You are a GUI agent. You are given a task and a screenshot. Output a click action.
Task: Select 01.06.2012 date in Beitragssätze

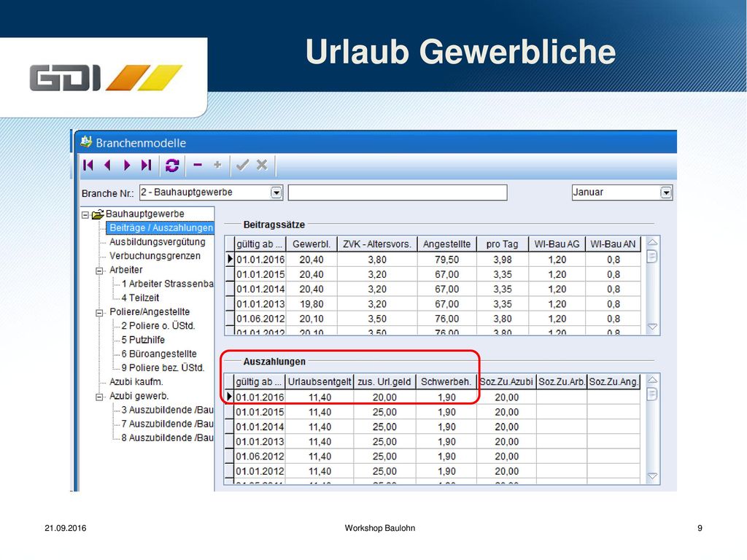[x=260, y=319]
